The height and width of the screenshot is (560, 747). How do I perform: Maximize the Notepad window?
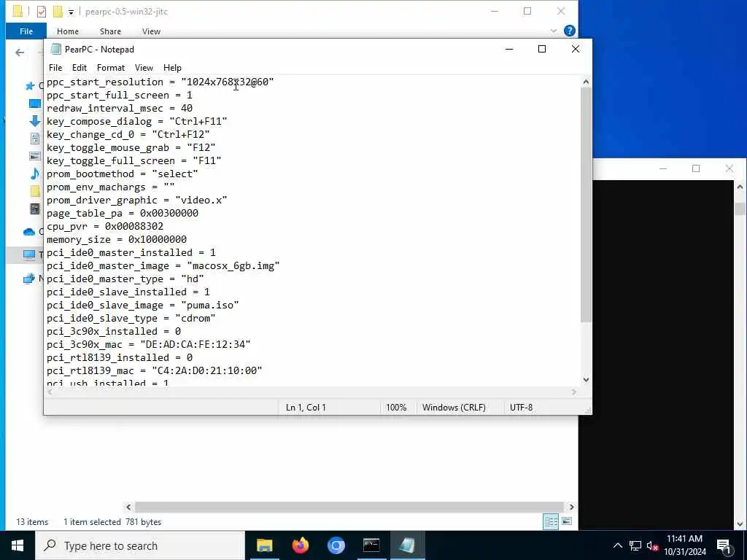click(542, 49)
